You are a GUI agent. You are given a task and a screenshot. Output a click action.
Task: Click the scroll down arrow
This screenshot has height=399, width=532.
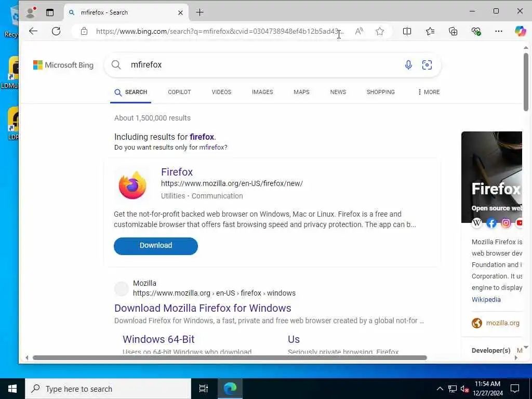tap(526, 347)
